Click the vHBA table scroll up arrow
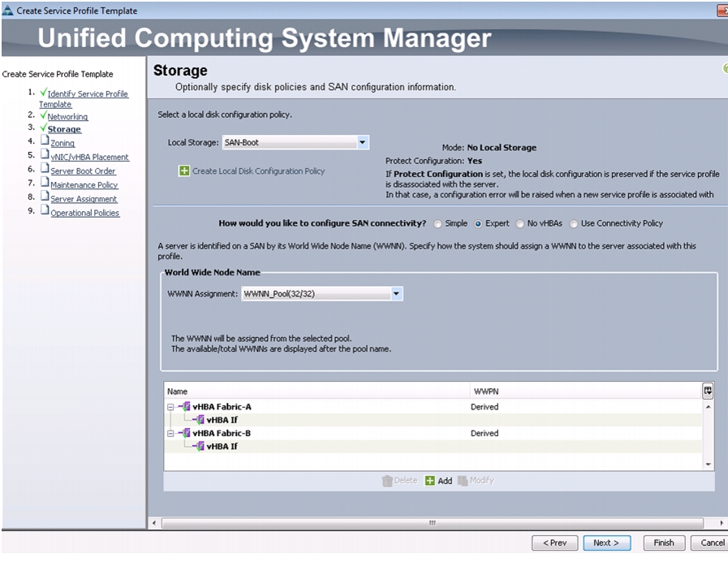This screenshot has height=584, width=728. pyautogui.click(x=708, y=407)
